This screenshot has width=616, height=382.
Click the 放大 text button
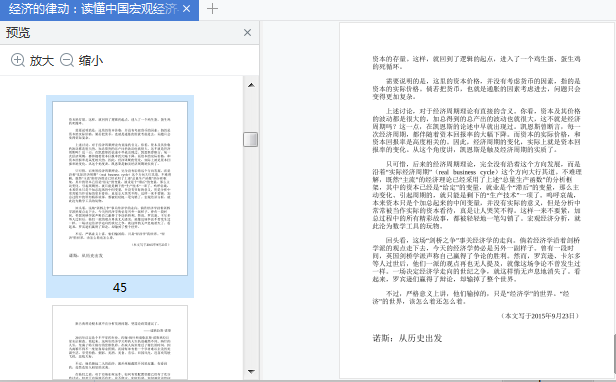42,61
